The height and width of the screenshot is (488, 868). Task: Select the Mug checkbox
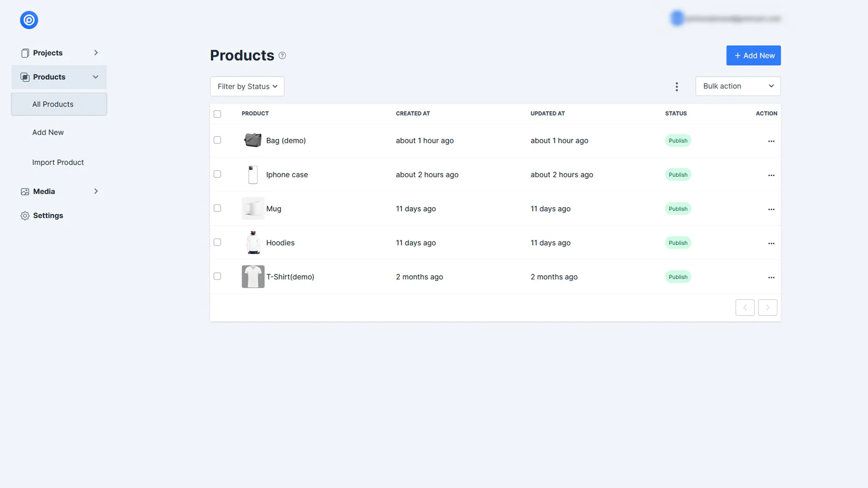coord(218,208)
